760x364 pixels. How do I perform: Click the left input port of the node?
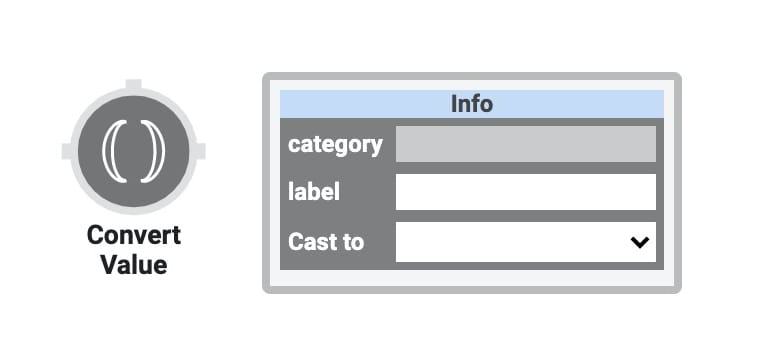click(x=67, y=151)
